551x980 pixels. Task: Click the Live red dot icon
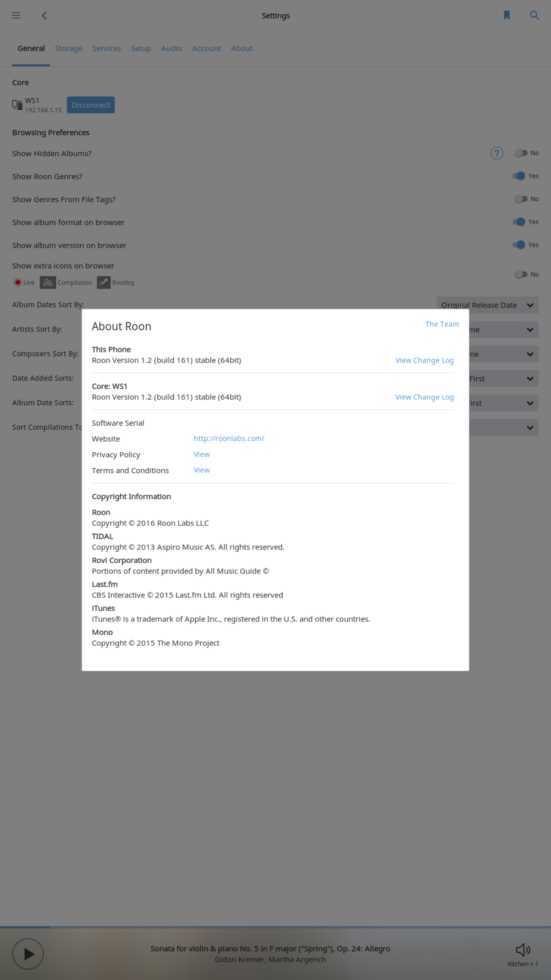[18, 282]
